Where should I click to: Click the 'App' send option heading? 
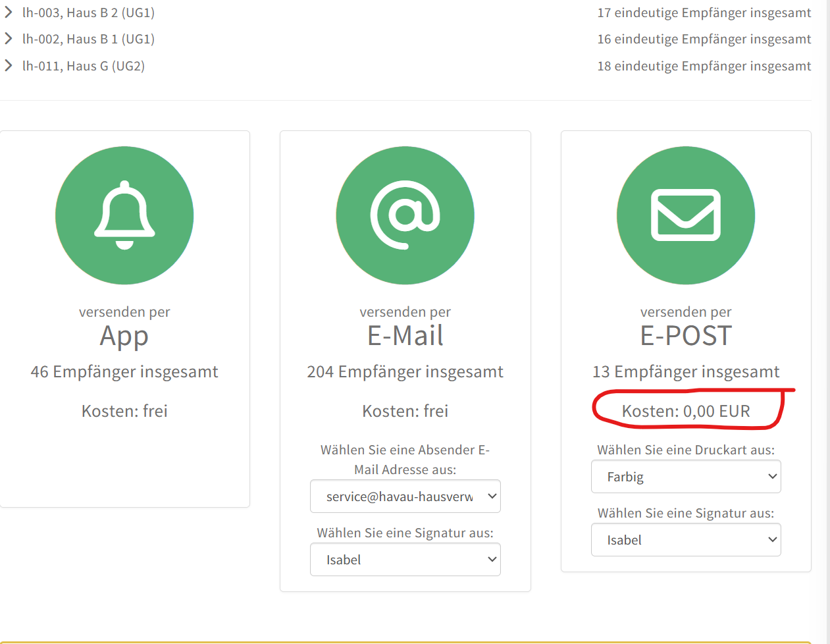click(124, 336)
